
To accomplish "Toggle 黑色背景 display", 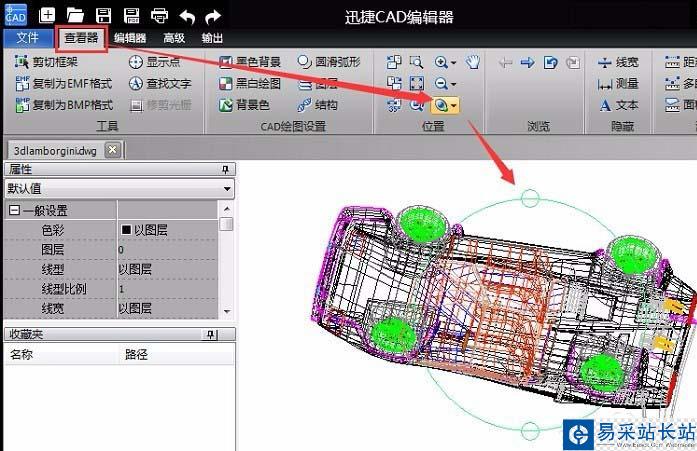I will pos(250,62).
